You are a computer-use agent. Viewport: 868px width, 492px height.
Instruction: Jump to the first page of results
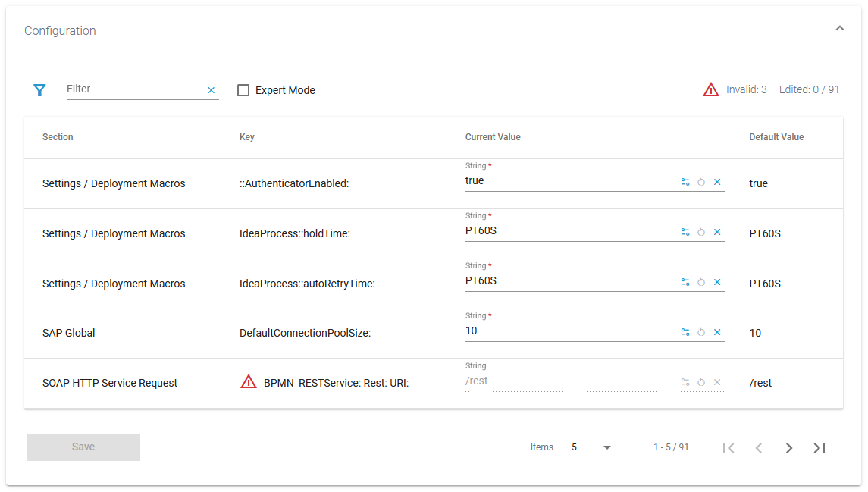tap(729, 447)
